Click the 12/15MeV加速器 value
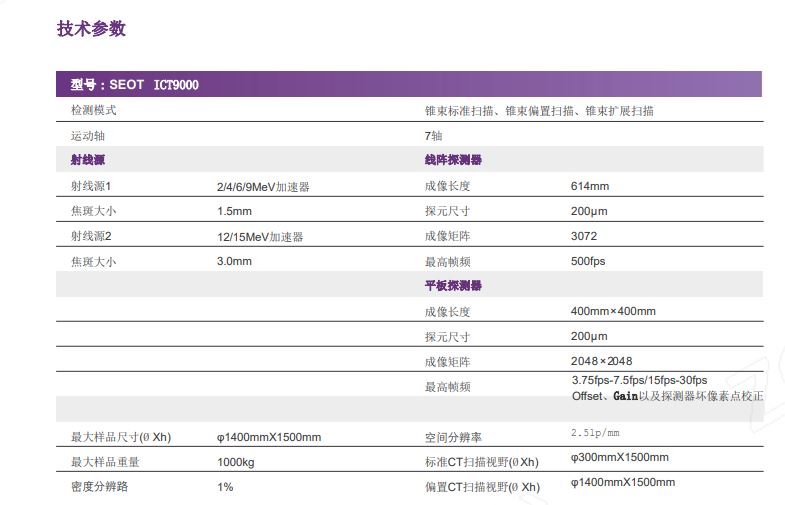 (x=260, y=237)
